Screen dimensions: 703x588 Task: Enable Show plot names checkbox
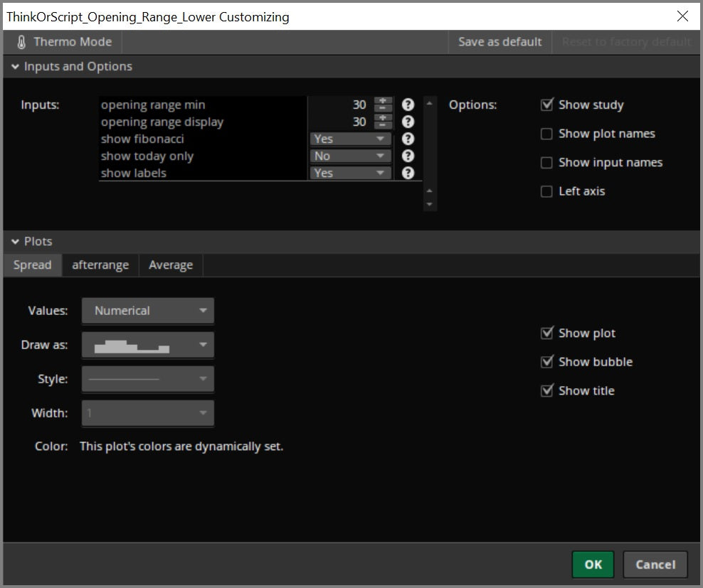(546, 134)
